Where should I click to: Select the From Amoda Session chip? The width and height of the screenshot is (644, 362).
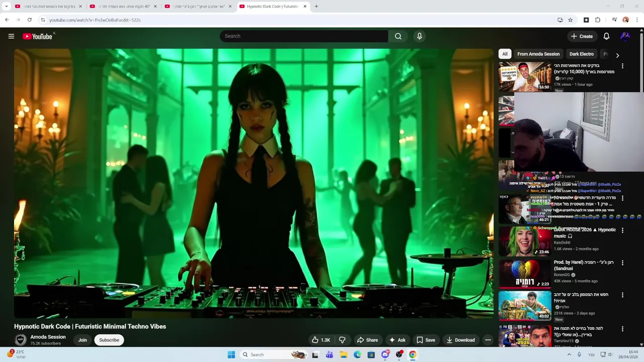(x=538, y=54)
